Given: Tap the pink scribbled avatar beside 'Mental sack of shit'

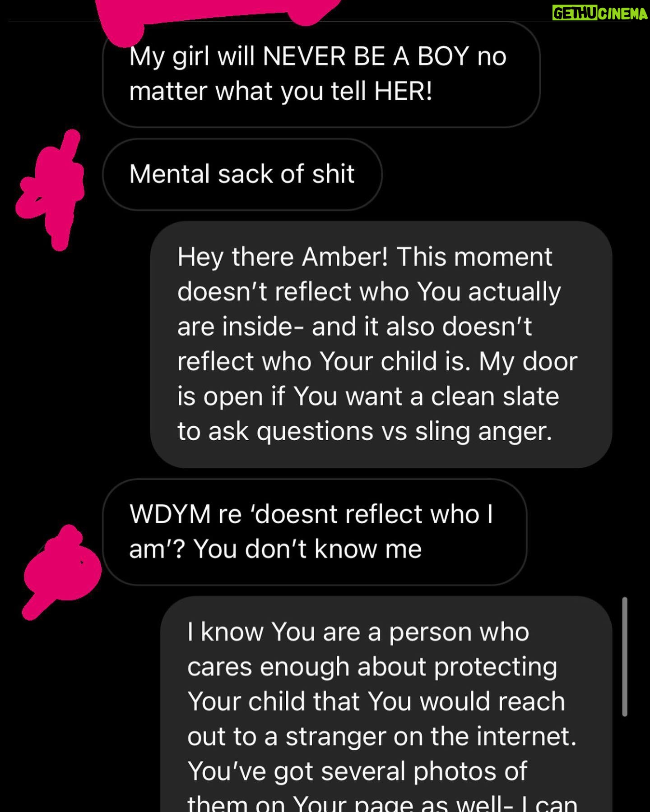Looking at the screenshot, I should [x=50, y=190].
